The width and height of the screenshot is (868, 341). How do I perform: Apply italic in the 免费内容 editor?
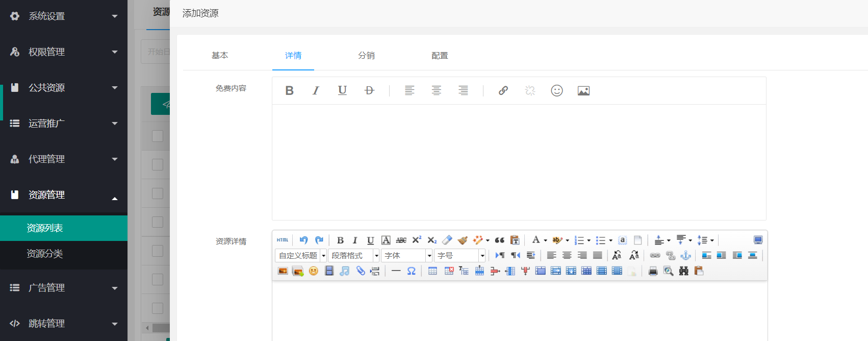coord(316,90)
